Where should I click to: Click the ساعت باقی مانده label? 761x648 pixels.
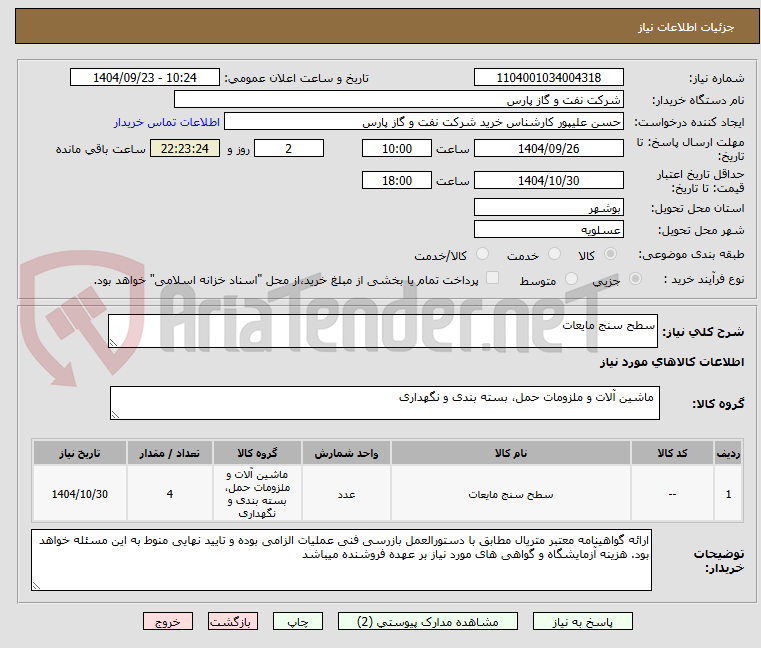tap(100, 149)
